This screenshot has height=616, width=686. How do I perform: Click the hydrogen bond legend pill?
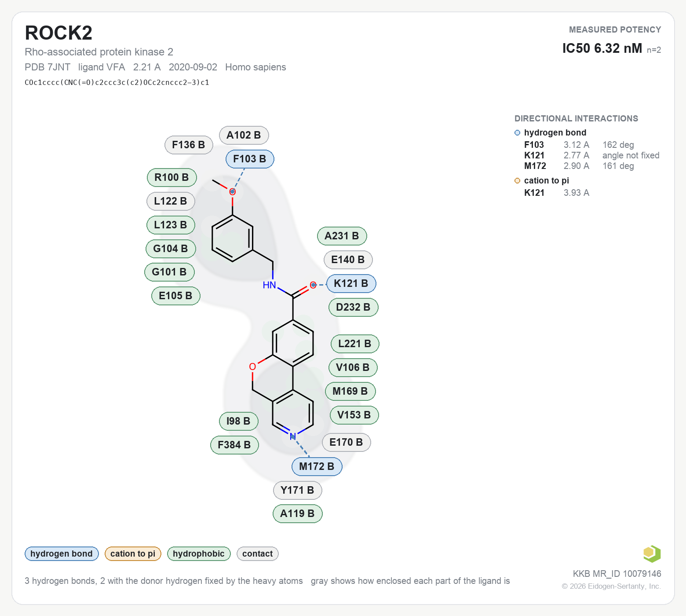62,554
